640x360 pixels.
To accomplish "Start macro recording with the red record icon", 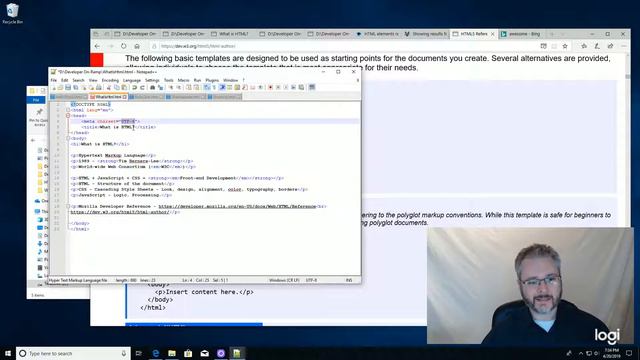I will [271, 87].
